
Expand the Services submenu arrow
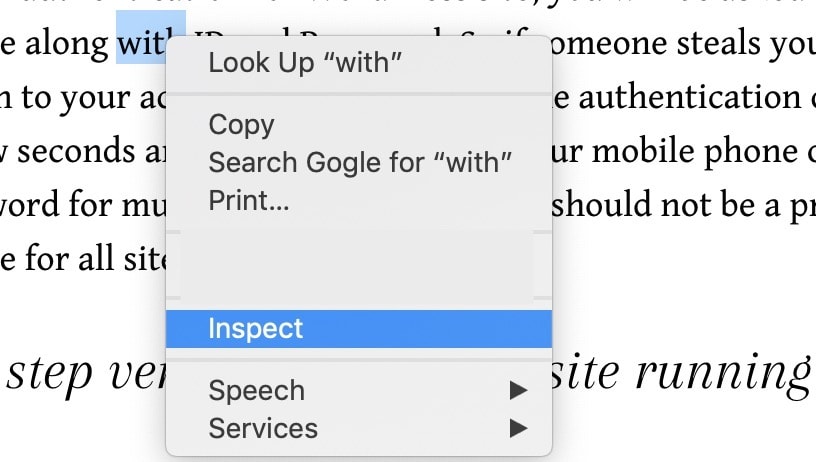(517, 429)
